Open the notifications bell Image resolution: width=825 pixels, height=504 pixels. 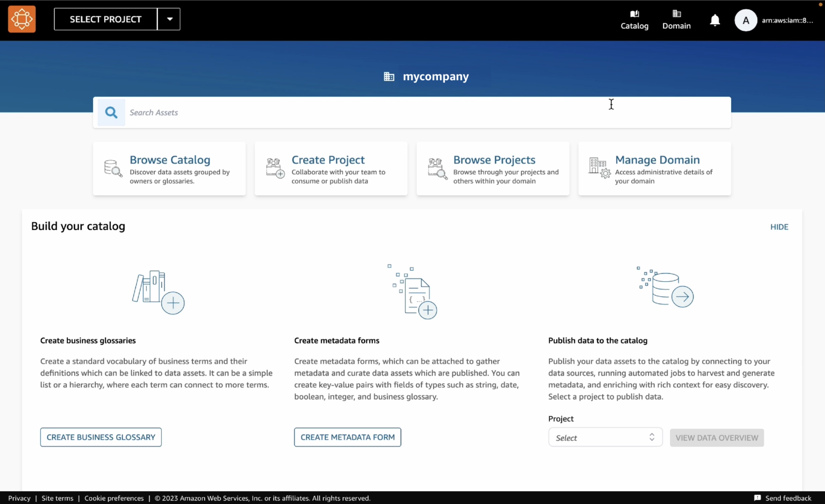(x=715, y=20)
